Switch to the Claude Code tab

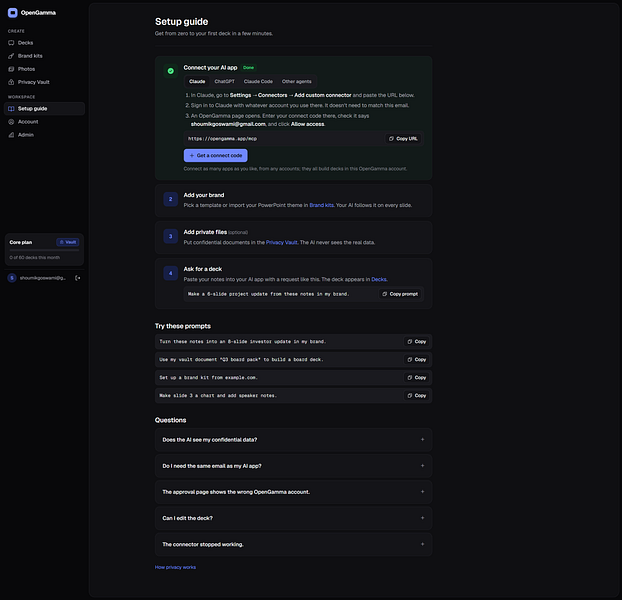258,82
